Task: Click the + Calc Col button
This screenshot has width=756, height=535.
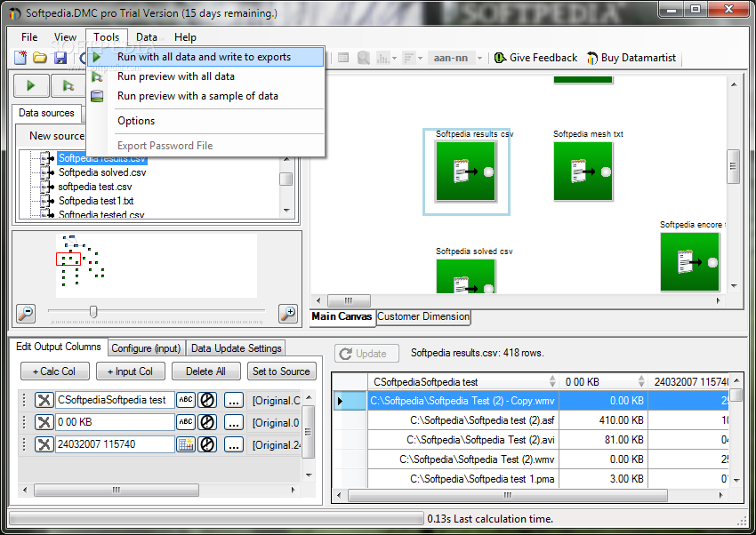Action: point(54,371)
